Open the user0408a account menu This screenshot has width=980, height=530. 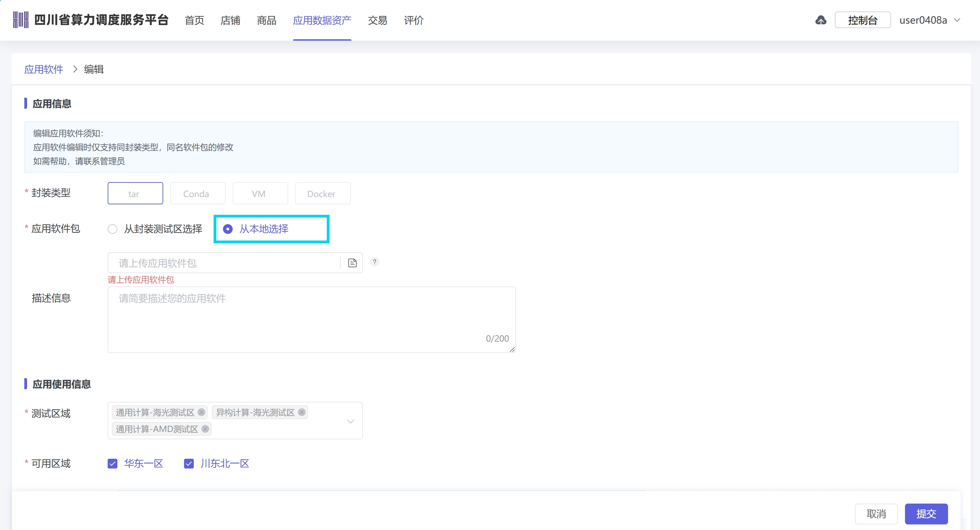tap(930, 20)
